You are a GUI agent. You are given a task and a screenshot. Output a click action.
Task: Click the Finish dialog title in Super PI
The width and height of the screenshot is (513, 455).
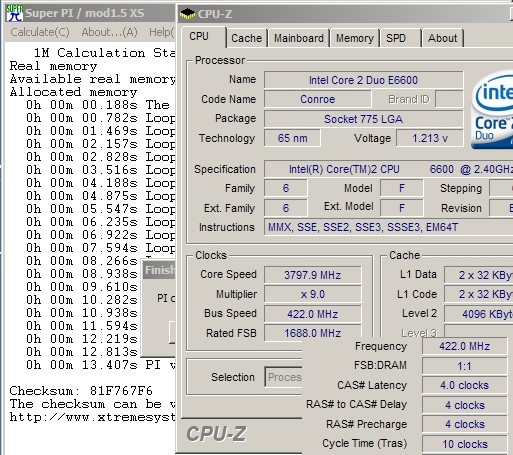coord(160,270)
